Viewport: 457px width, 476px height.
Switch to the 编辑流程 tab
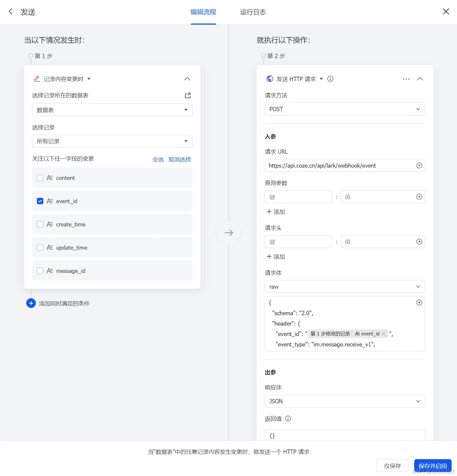(203, 12)
